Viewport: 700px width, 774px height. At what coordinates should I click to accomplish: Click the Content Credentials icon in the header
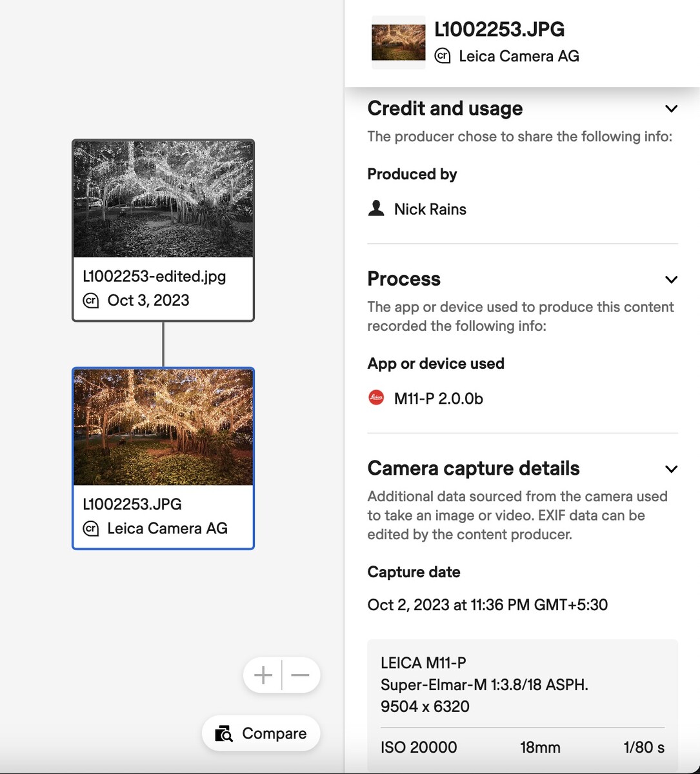(443, 56)
